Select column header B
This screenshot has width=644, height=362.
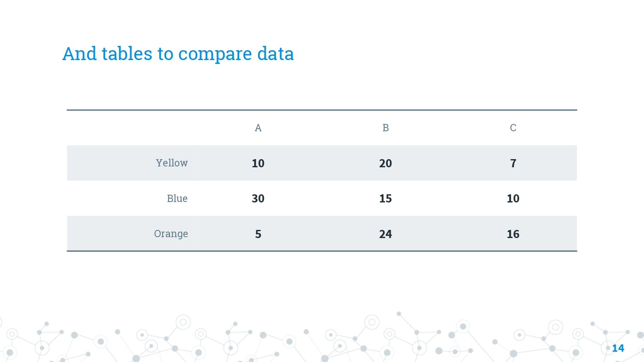pos(386,128)
